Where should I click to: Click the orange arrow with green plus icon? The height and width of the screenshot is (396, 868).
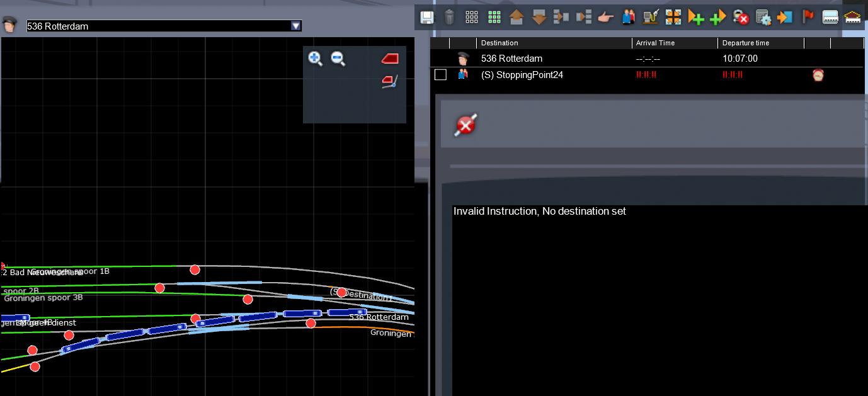point(695,17)
